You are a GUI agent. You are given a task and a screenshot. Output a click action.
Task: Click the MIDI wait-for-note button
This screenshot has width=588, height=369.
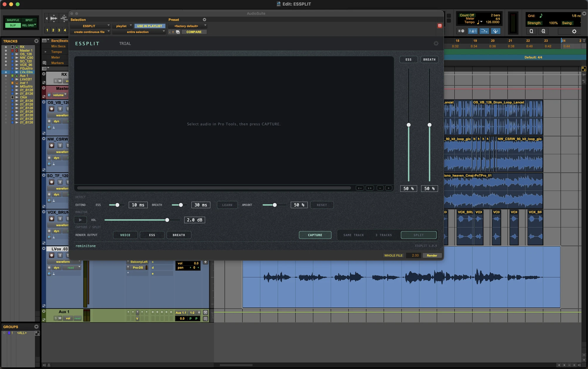point(461,31)
